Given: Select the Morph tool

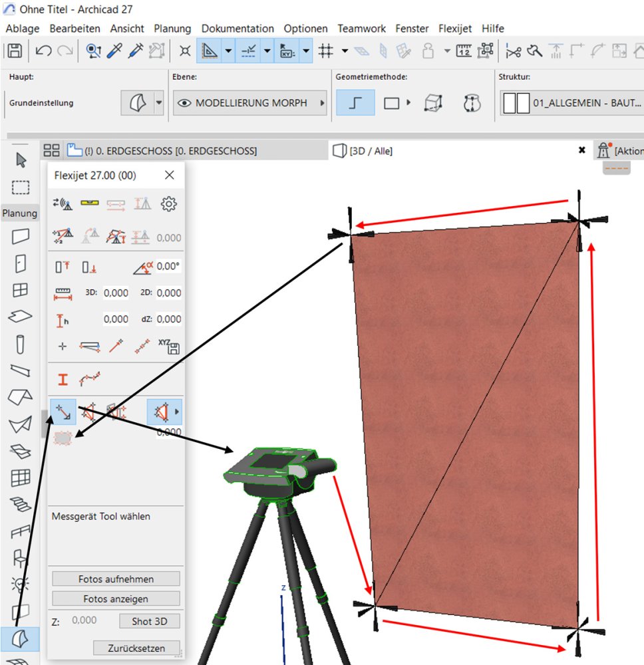Looking at the screenshot, I should pos(20,638).
